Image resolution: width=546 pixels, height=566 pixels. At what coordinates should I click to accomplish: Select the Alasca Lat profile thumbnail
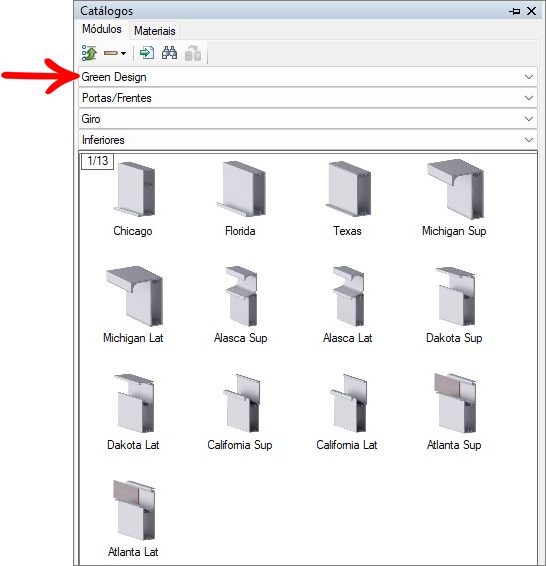348,296
